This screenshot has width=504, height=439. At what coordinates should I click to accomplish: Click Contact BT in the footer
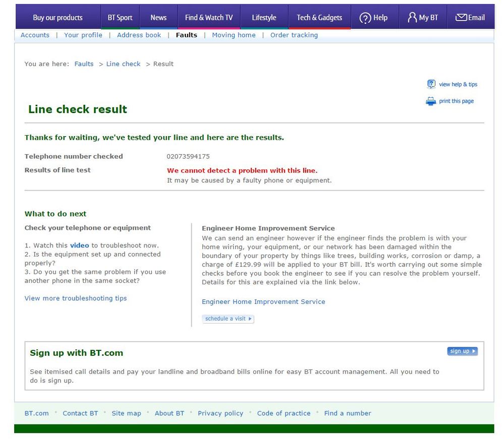(80, 413)
